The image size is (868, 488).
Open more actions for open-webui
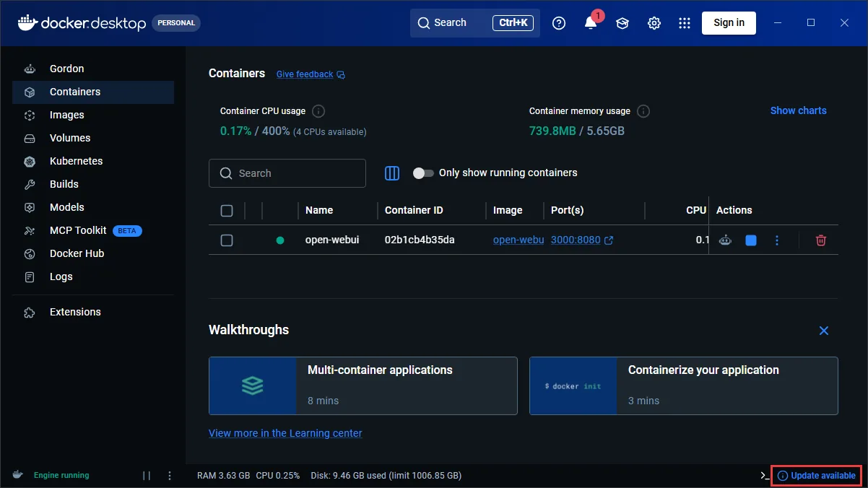(x=777, y=240)
